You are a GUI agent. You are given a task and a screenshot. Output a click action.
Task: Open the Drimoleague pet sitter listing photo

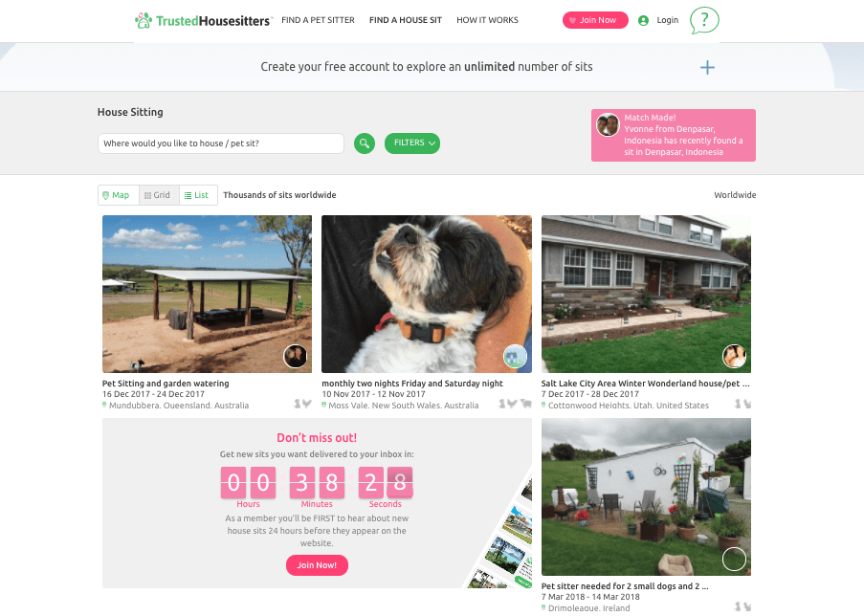pos(646,497)
